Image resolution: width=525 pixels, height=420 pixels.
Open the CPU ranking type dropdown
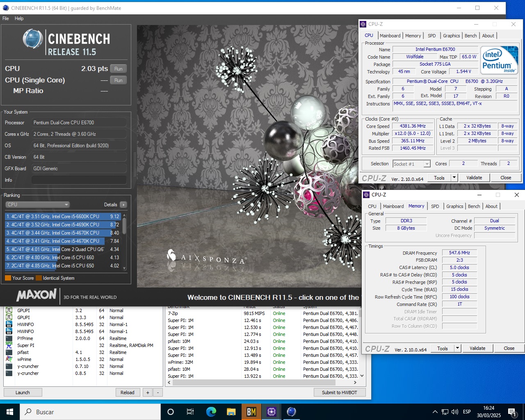[x=37, y=205]
